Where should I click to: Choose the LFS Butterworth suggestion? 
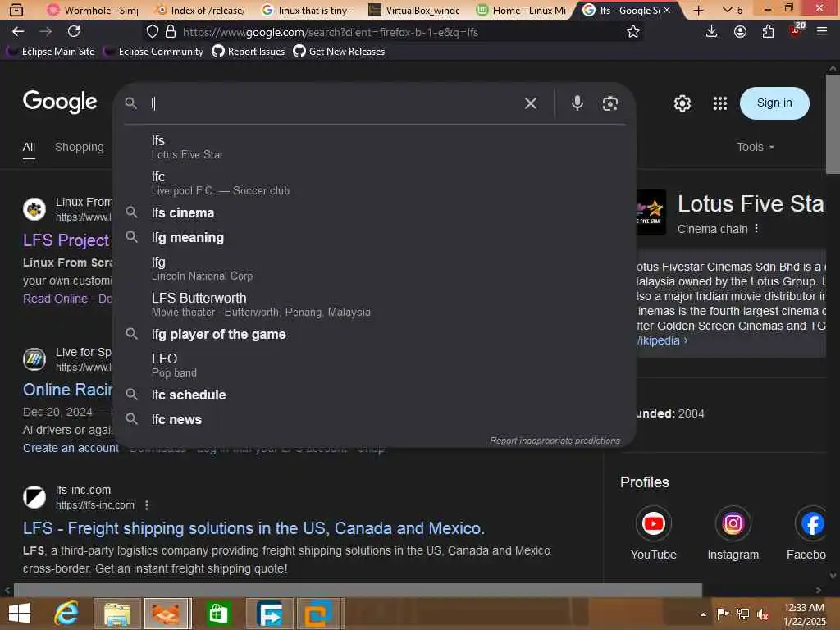tap(374, 304)
